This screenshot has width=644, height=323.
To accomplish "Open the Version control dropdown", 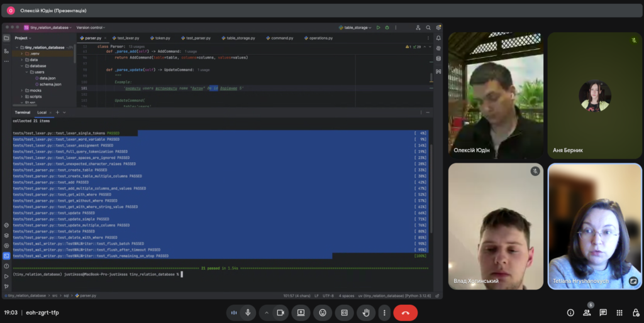I will tap(91, 28).
